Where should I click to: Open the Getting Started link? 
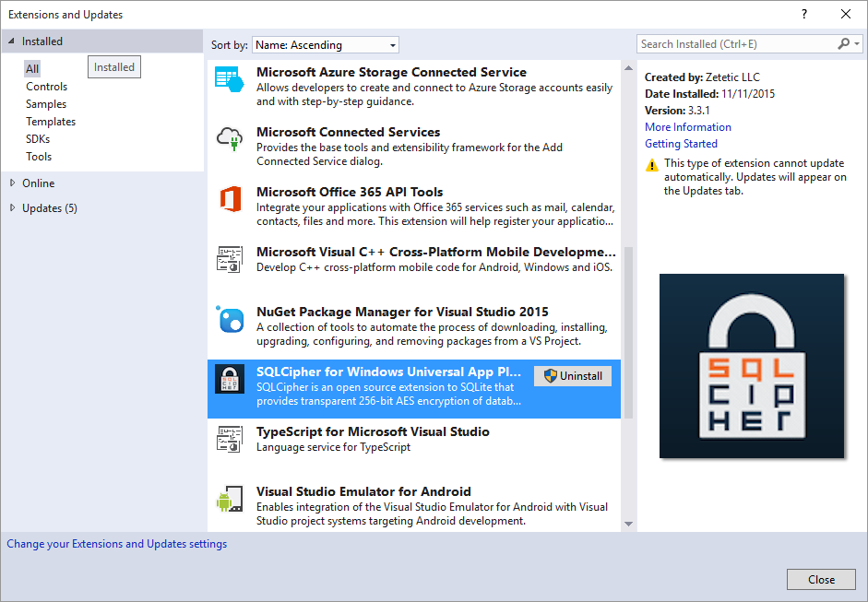coord(681,143)
